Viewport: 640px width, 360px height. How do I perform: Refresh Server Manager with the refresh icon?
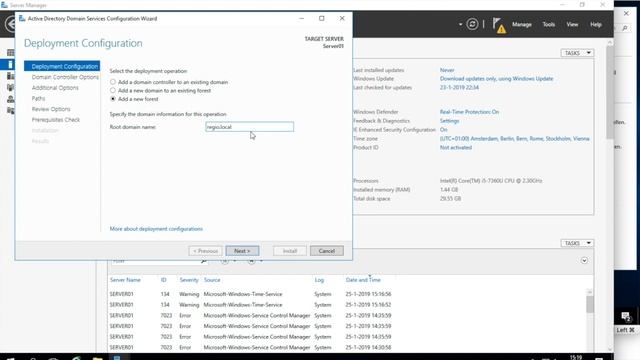(472, 24)
